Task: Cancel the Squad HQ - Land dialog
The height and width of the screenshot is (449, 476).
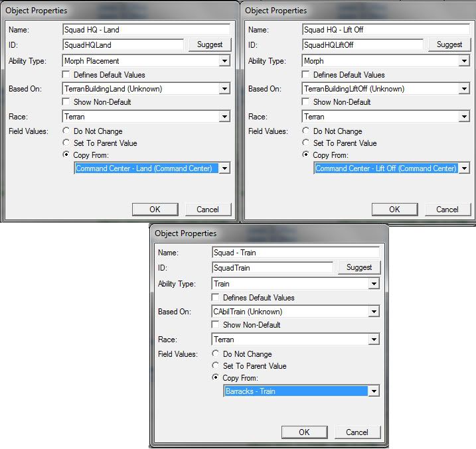Action: click(x=208, y=210)
